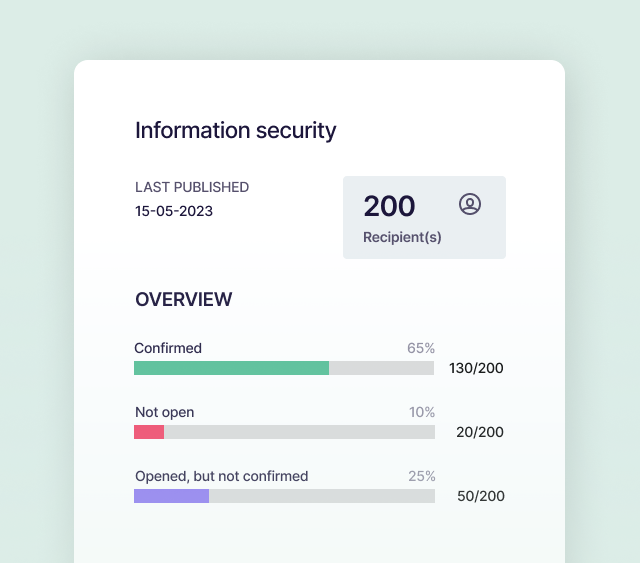The image size is (640, 563).
Task: Click the Confirmed label
Action: tap(168, 348)
